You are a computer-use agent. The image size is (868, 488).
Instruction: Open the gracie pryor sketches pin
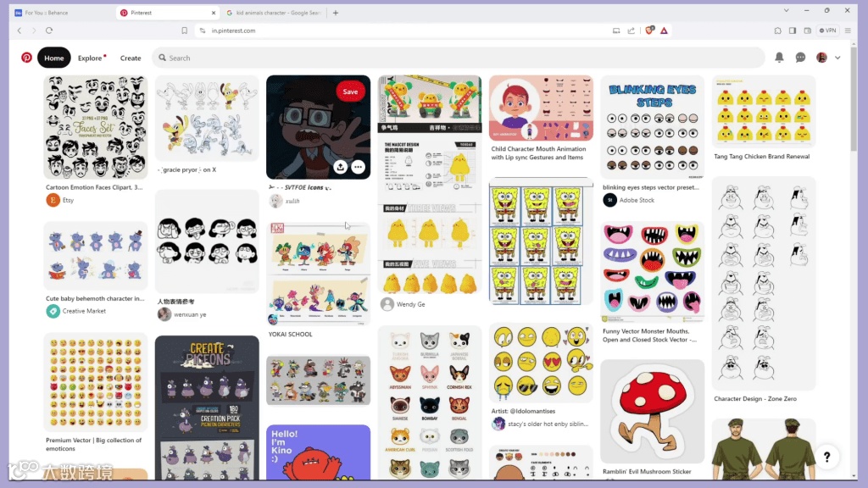tap(207, 118)
